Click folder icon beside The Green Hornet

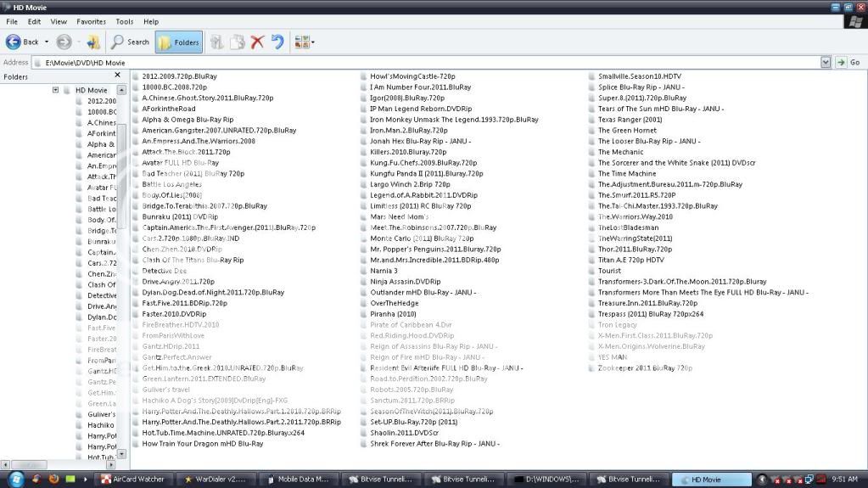pos(591,131)
